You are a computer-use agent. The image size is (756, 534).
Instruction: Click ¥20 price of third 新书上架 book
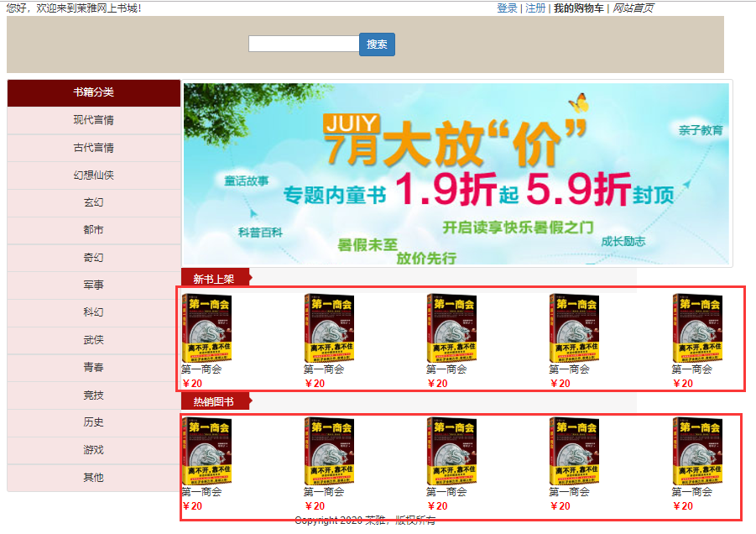tap(437, 384)
